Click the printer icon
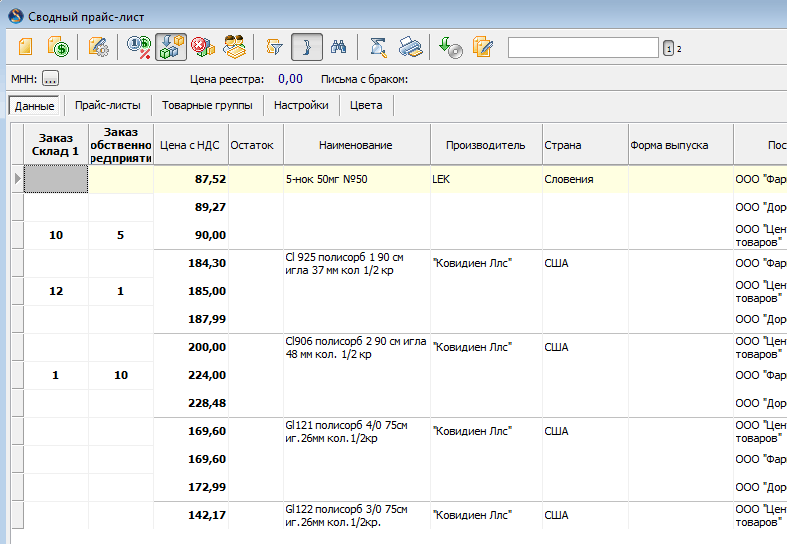The image size is (787, 544). (411, 47)
